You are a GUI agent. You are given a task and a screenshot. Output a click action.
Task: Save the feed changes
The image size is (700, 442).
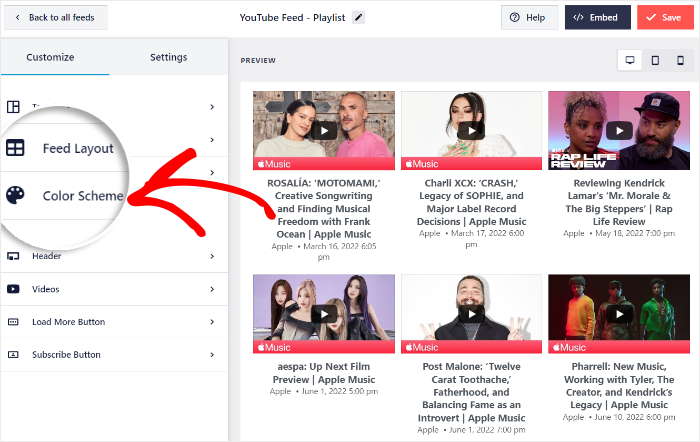[665, 17]
